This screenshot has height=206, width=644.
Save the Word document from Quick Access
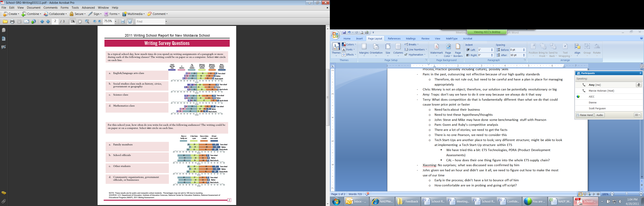click(x=344, y=32)
